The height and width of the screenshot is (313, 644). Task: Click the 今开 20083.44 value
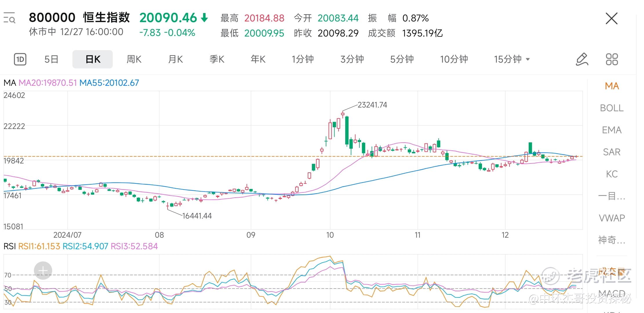[338, 18]
